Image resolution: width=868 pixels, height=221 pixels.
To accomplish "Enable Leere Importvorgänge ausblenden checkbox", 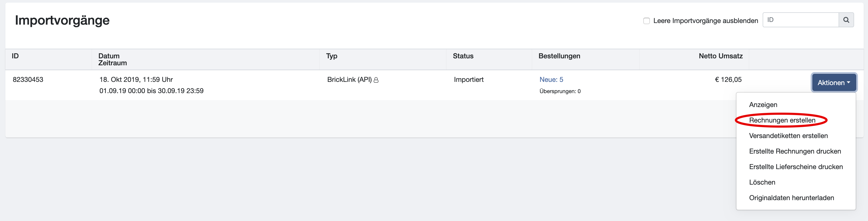I will 646,21.
